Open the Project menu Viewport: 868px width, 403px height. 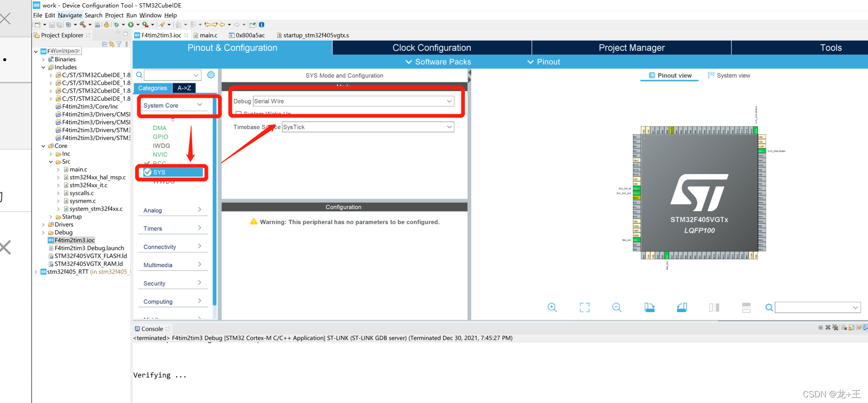click(114, 15)
